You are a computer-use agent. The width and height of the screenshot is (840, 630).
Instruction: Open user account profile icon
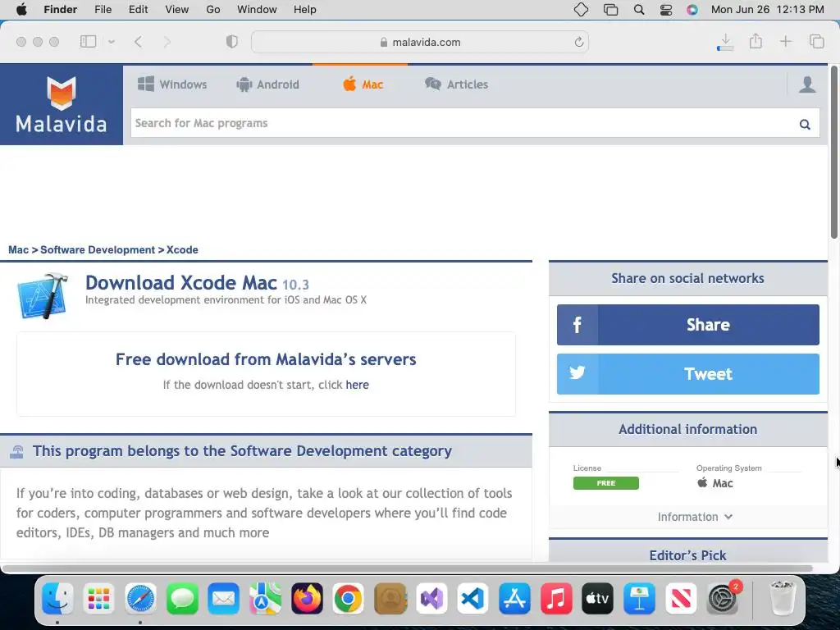point(807,84)
